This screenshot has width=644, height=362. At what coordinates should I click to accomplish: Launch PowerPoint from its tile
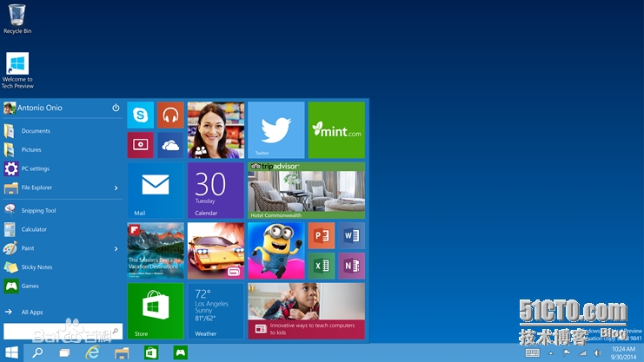pos(322,236)
